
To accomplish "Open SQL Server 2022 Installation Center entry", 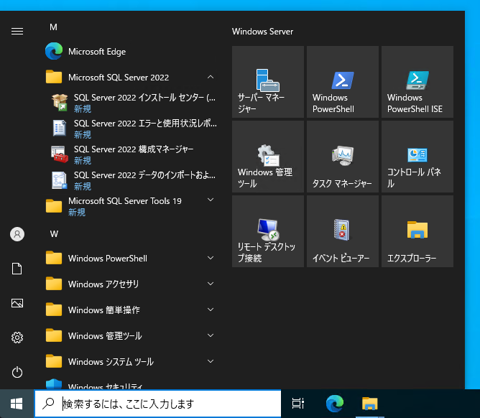I will 130,103.
